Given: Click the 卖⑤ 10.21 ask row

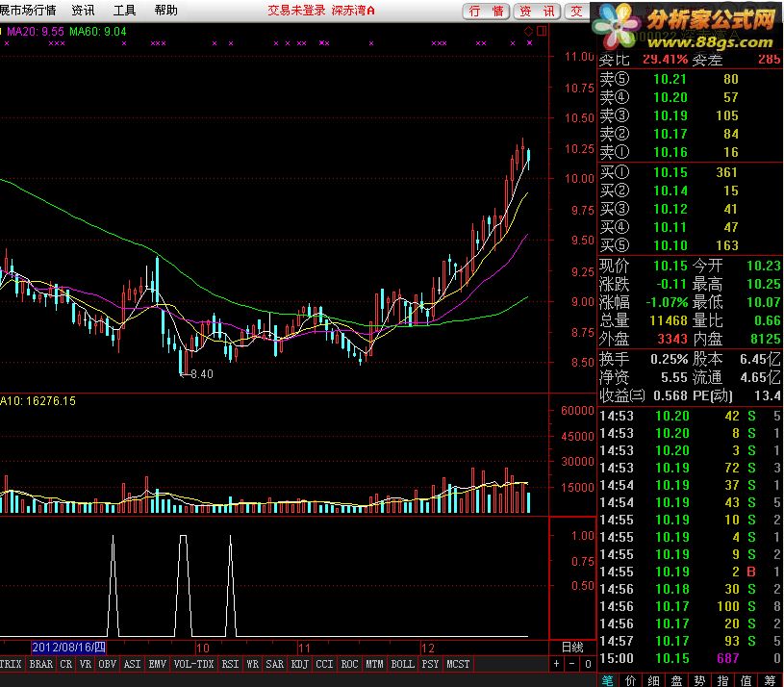Looking at the screenshot, I should coord(690,79).
